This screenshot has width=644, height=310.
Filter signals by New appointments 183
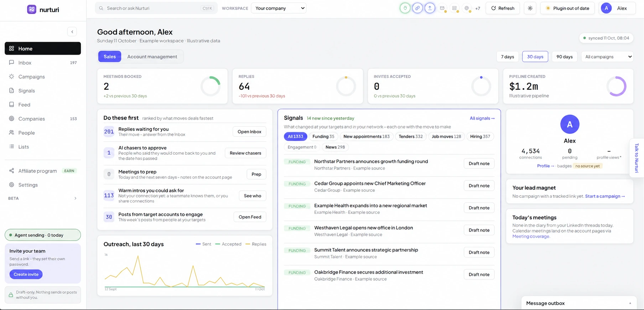pyautogui.click(x=367, y=136)
